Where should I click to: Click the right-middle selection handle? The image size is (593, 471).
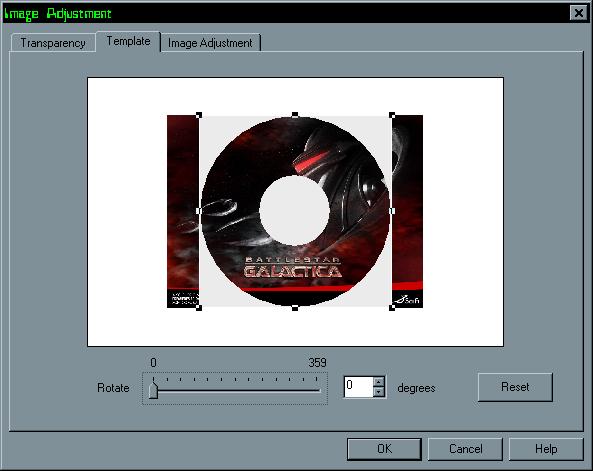click(392, 211)
